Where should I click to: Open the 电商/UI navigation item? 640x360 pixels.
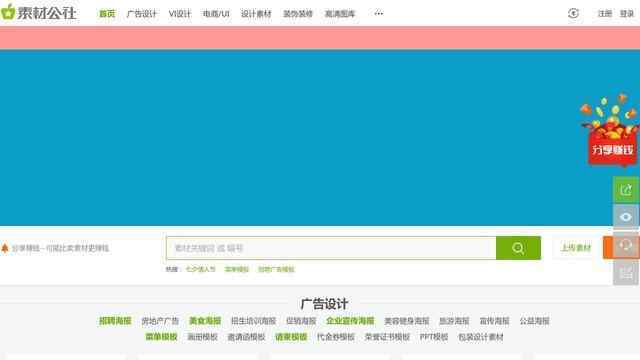(x=216, y=14)
